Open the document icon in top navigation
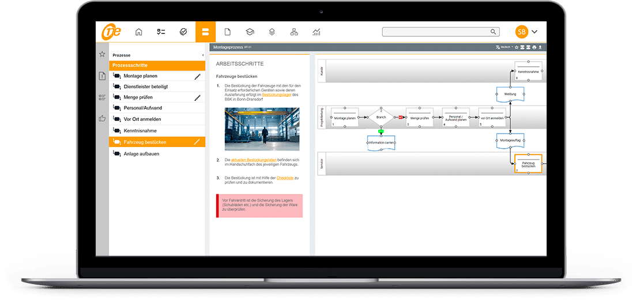The height and width of the screenshot is (306, 644). click(227, 32)
